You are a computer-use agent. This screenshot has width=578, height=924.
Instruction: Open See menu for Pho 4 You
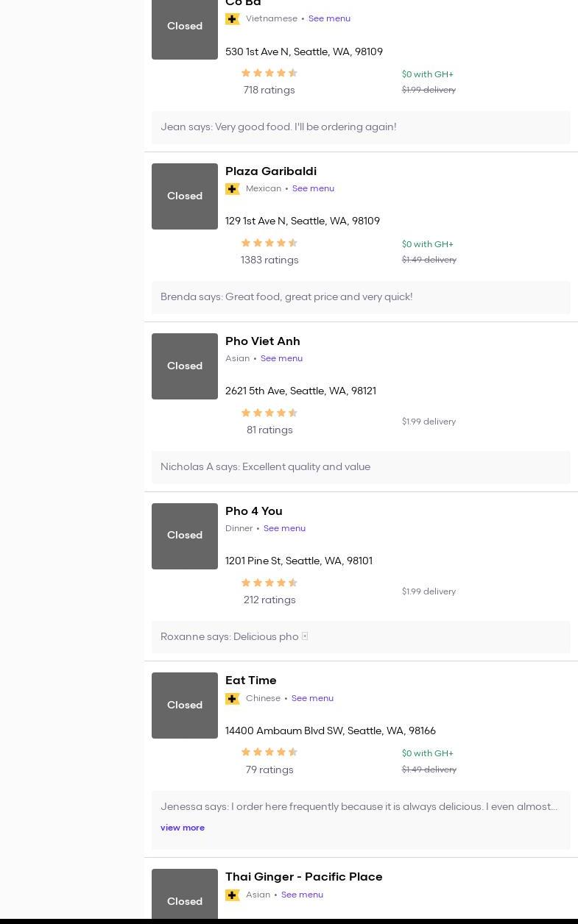[x=284, y=529]
